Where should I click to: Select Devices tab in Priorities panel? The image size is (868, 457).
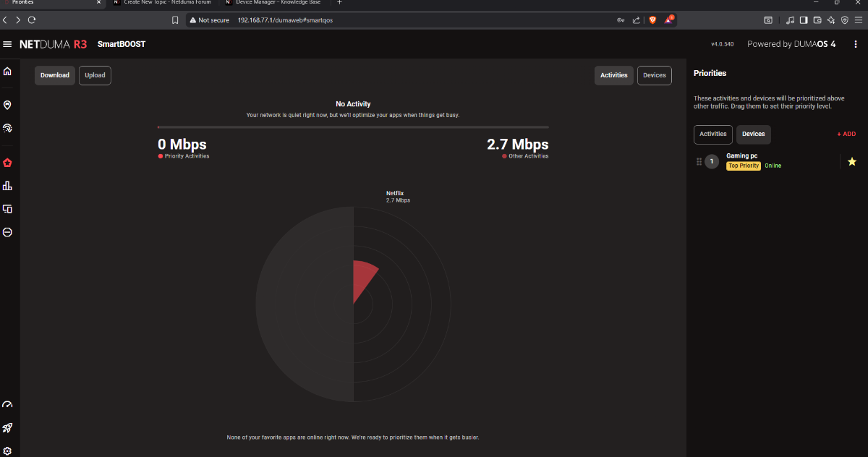point(754,134)
